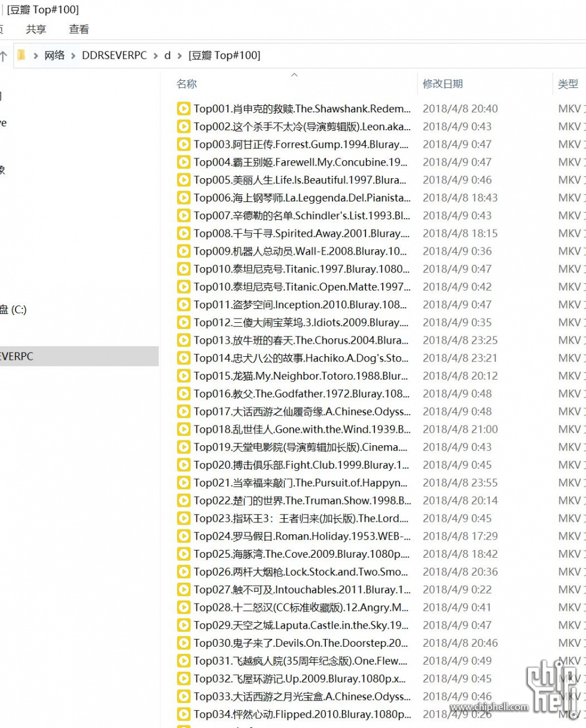Screen dimensions: 586x728
Task: Navigate to 网络 in the address path
Action: tap(54, 55)
